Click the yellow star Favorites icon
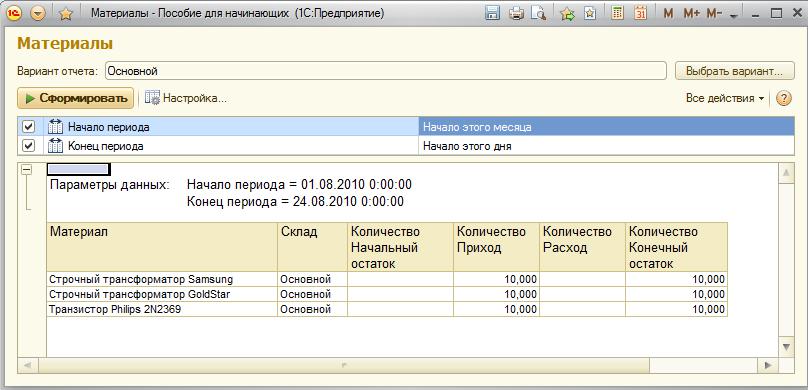 point(65,14)
